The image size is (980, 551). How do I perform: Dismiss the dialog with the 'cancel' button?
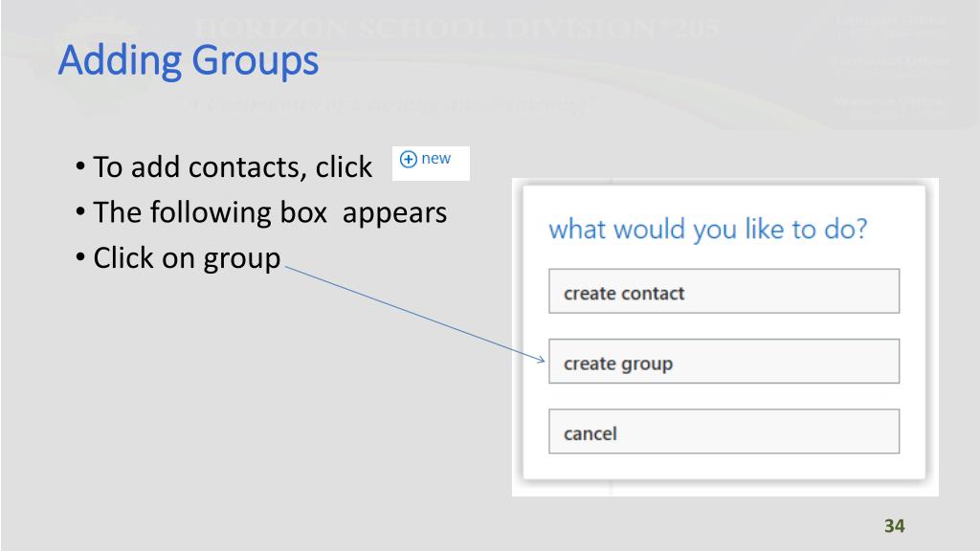(724, 431)
